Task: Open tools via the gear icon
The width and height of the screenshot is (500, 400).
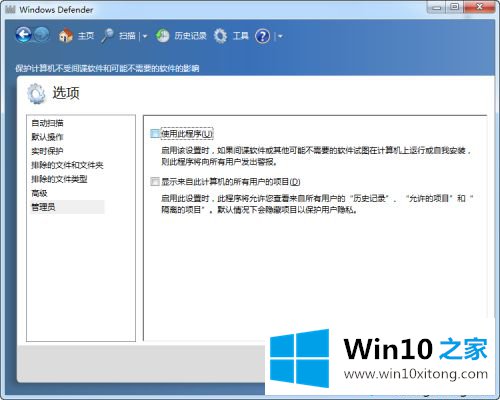Action: click(220, 36)
